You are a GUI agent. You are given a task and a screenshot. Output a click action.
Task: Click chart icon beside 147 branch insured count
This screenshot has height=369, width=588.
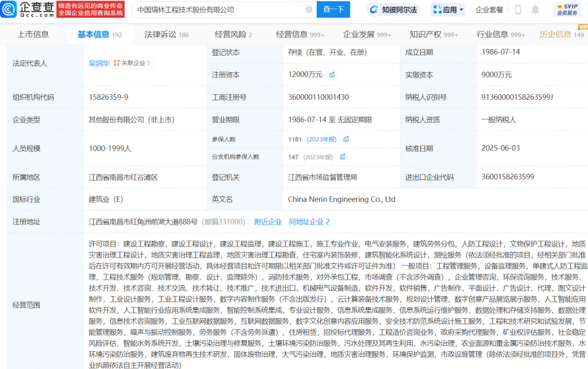(342, 157)
